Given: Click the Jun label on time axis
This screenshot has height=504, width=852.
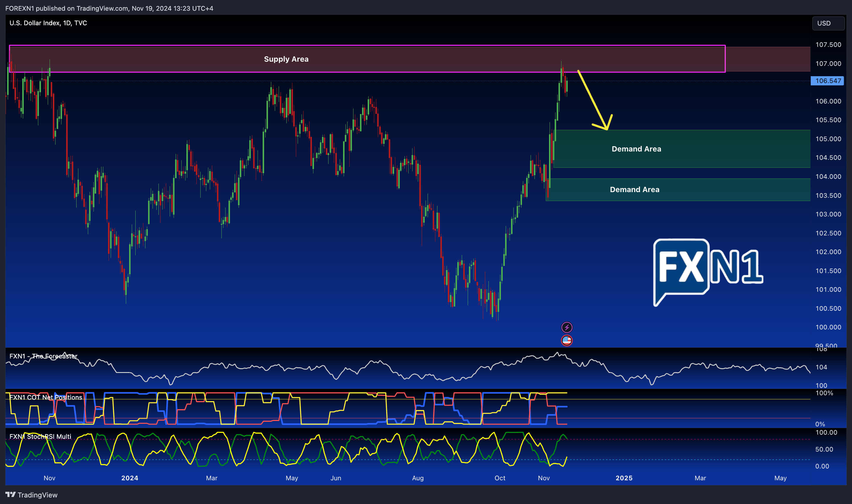Looking at the screenshot, I should pos(336,478).
